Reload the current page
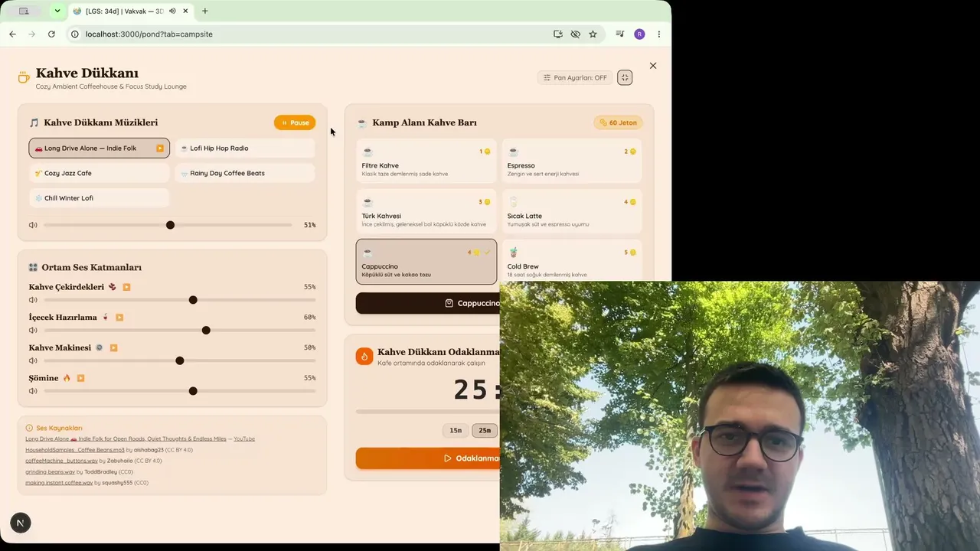 tap(51, 34)
